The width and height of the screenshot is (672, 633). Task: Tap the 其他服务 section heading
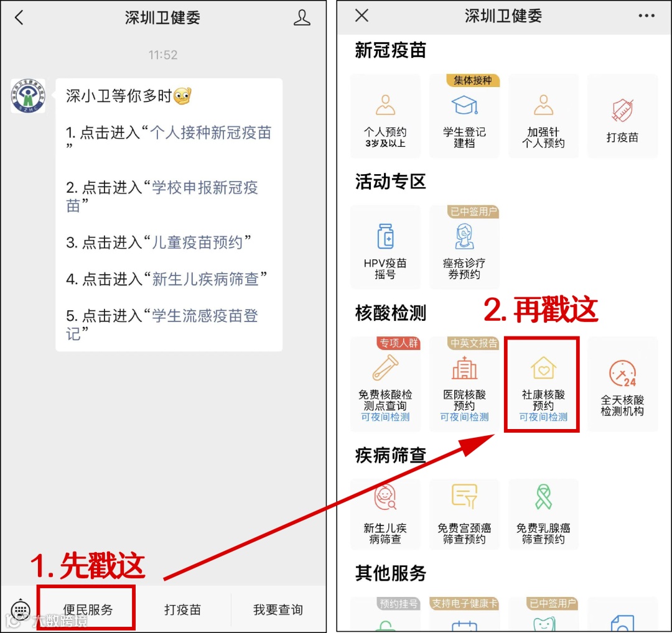point(390,573)
